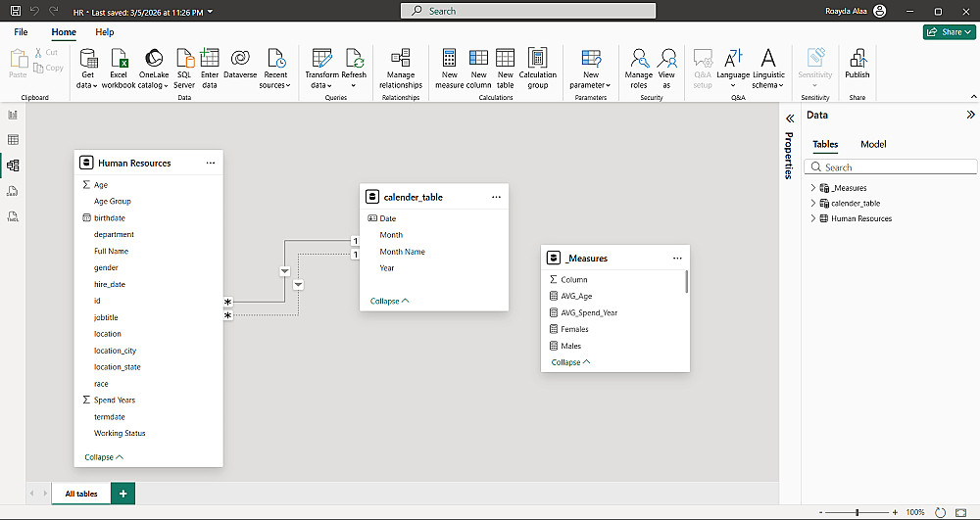Click the Excel workbook data source icon
Image resolution: width=980 pixels, height=520 pixels.
(119, 65)
